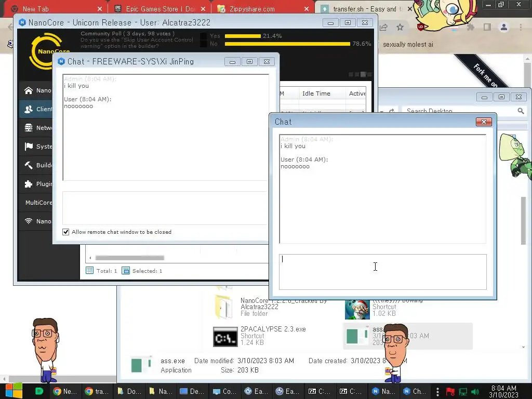
Task: Click the Total: 1 status icon
Action: [89, 270]
